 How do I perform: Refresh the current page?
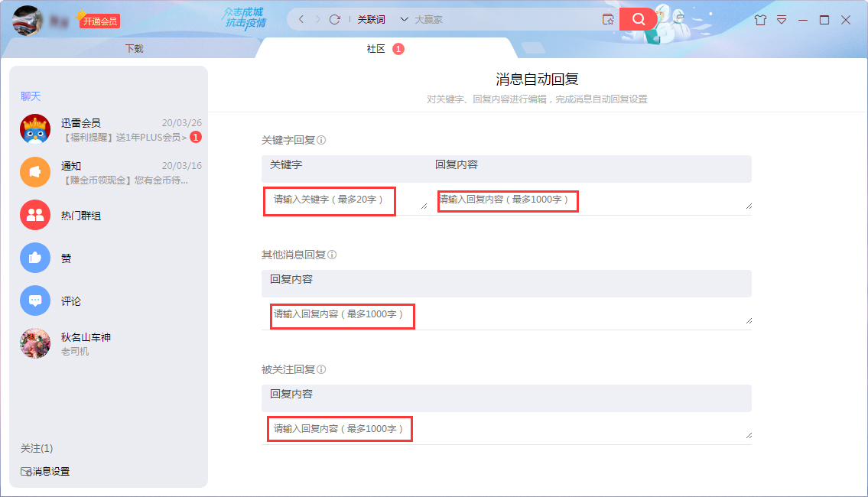tap(334, 19)
